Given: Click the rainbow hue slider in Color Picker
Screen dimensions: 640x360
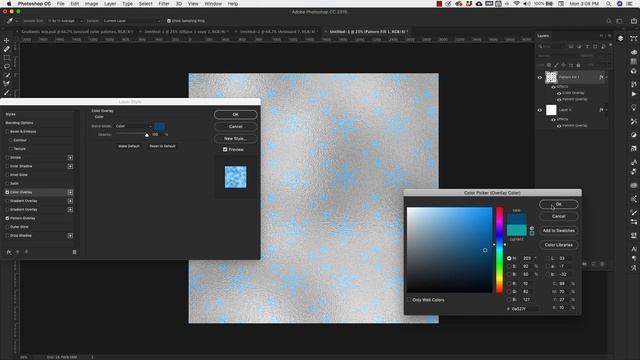Looking at the screenshot, I should pos(499,250).
